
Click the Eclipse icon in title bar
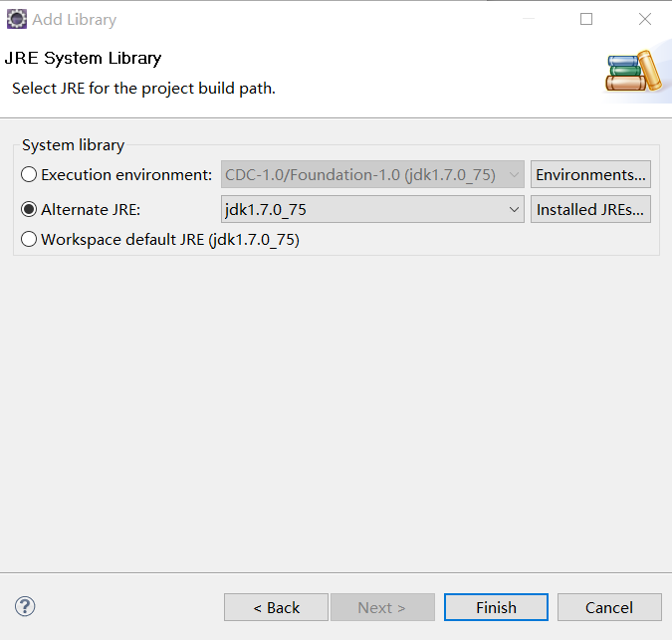[17, 19]
